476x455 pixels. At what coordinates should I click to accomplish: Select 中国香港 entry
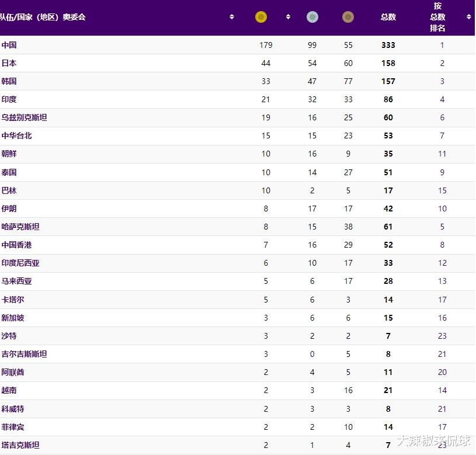(x=16, y=245)
